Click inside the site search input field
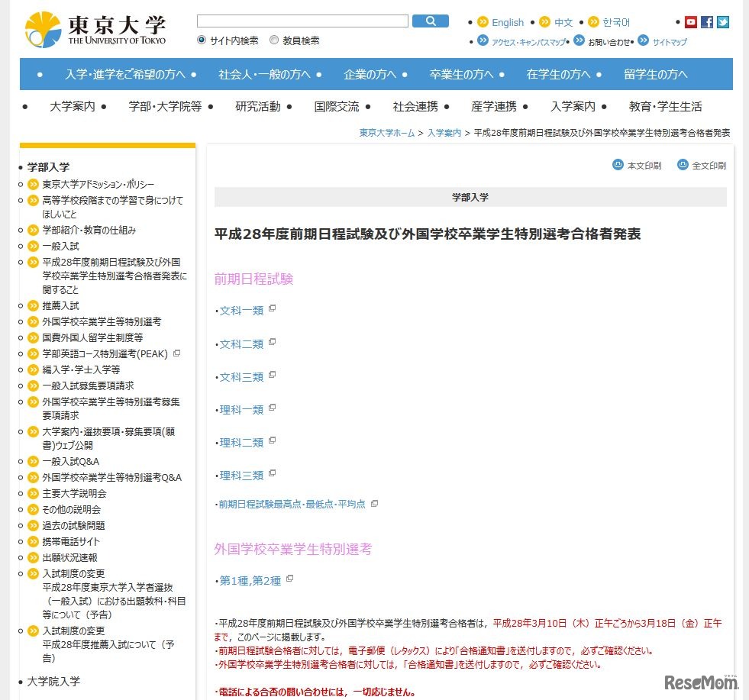Viewport: 749px width, 700px height. 302,21
